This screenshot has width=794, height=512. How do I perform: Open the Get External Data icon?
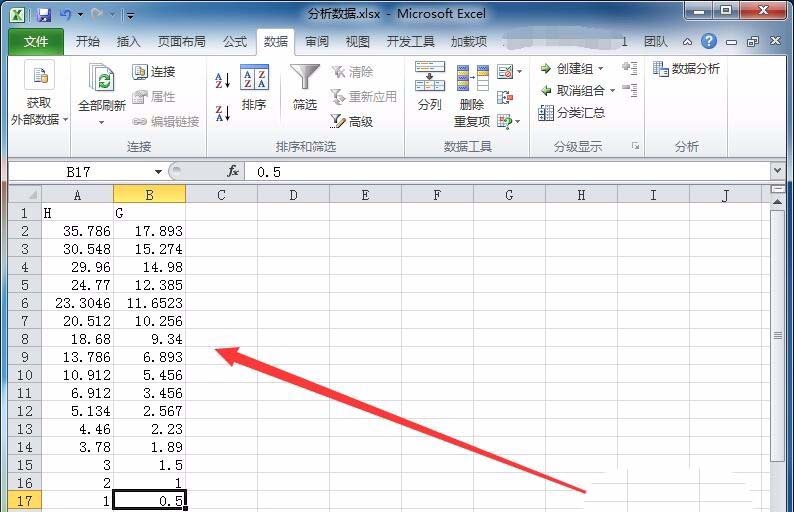39,76
